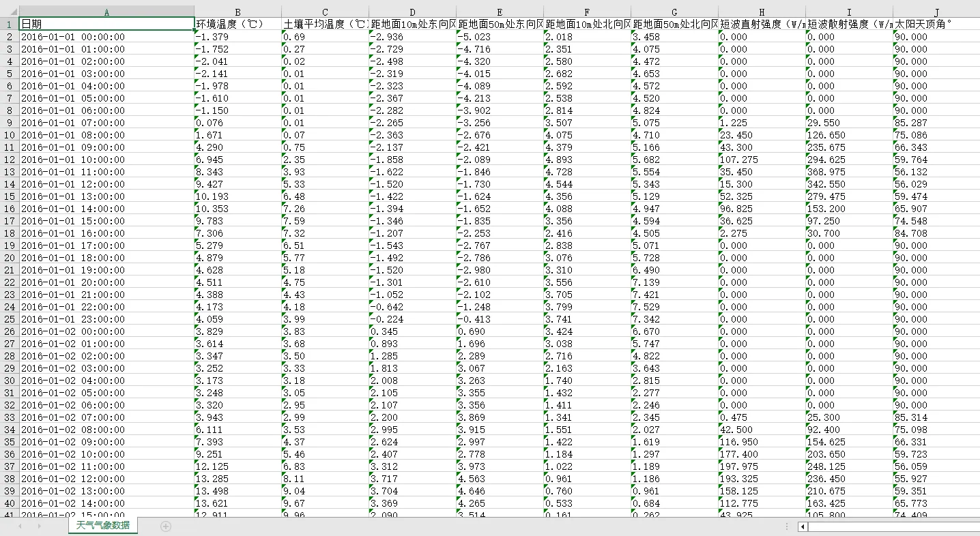Click wind cell 7.529
The image size is (980, 536).
pyautogui.click(x=674, y=307)
